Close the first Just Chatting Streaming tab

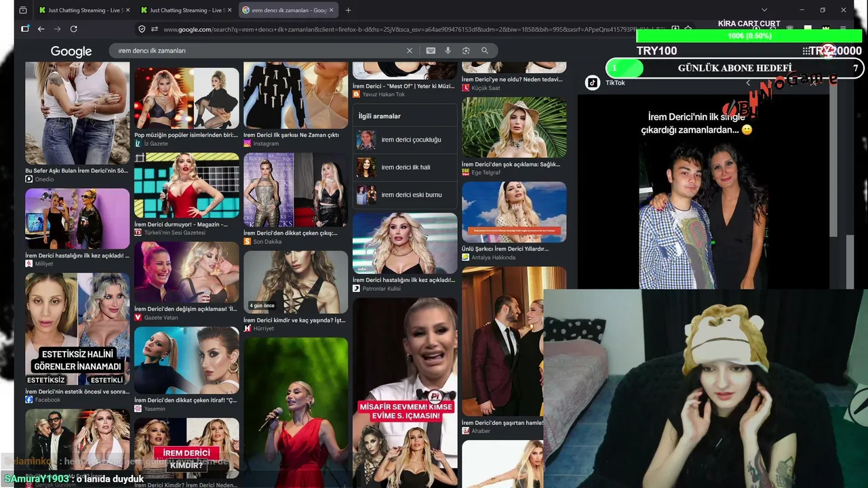tap(127, 10)
